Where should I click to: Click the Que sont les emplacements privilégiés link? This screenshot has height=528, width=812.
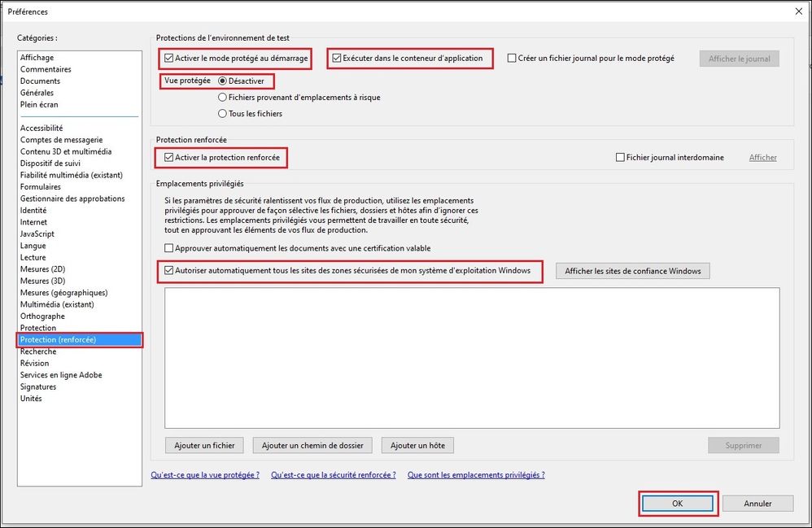coord(475,475)
